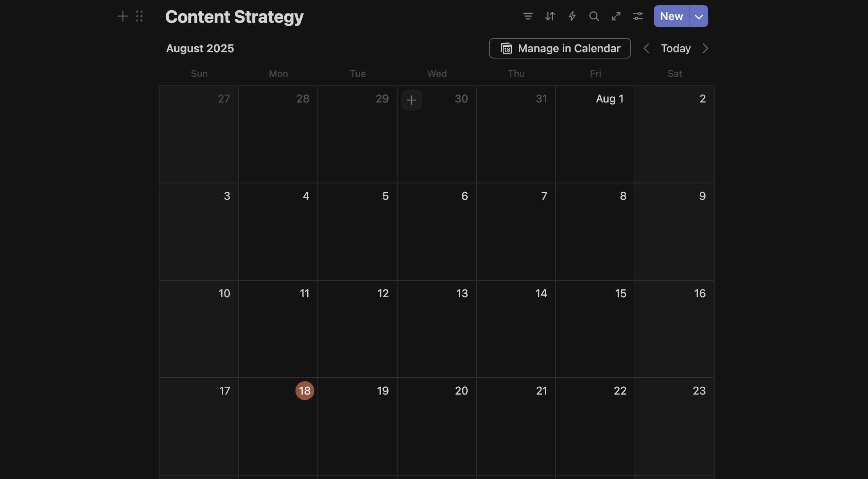Click the Aug 1 day cell

tap(595, 134)
